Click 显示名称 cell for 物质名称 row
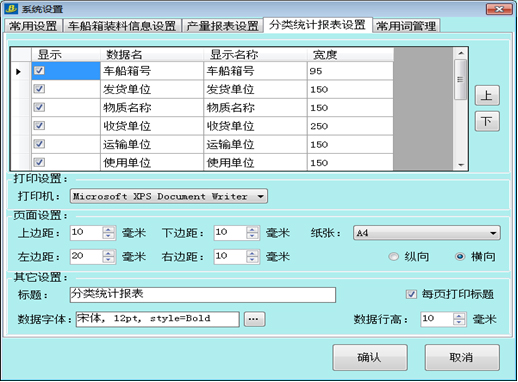 coord(255,107)
